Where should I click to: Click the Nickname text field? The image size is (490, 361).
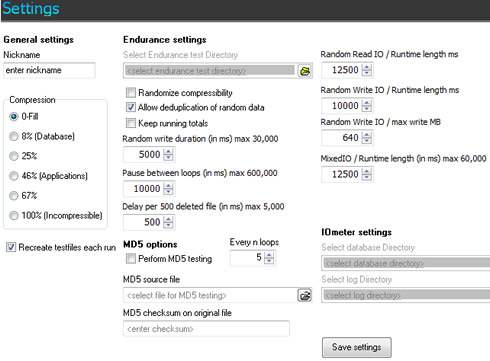coord(49,70)
